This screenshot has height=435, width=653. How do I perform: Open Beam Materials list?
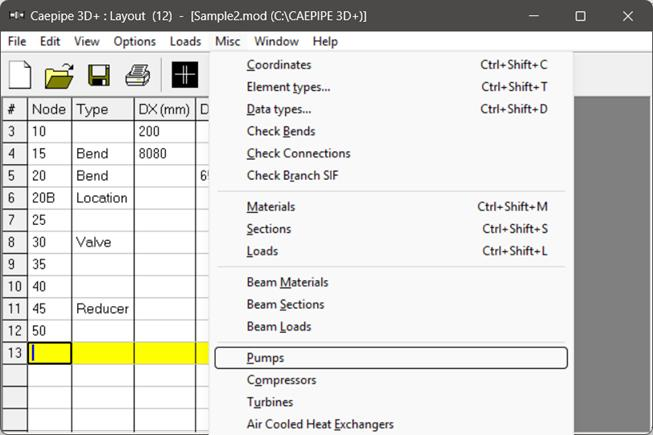[391, 282]
